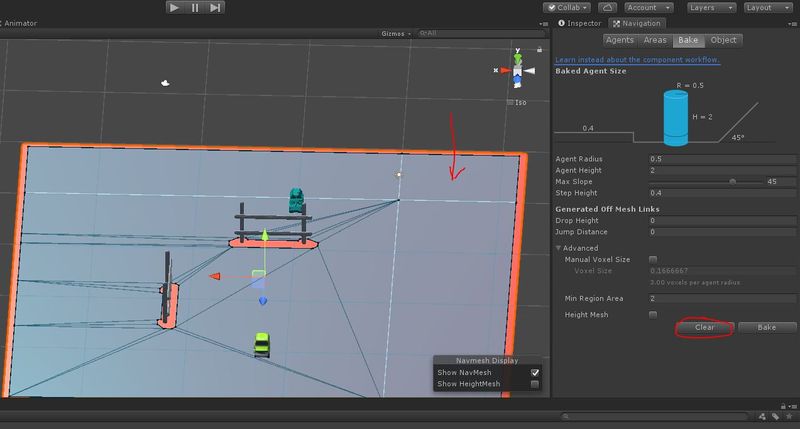
Task: Open the bottom panel options menu icon
Action: pos(793,406)
